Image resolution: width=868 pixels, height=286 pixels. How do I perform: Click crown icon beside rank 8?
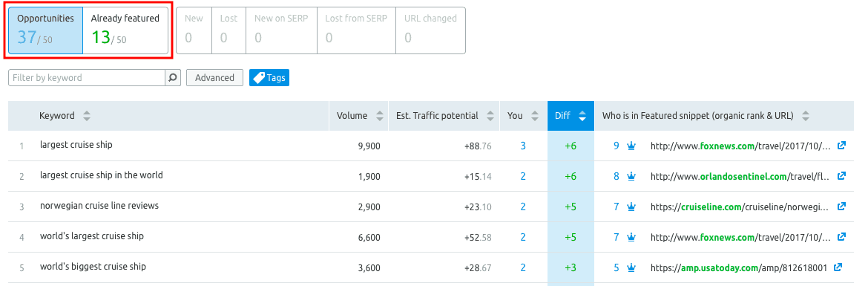[631, 177]
